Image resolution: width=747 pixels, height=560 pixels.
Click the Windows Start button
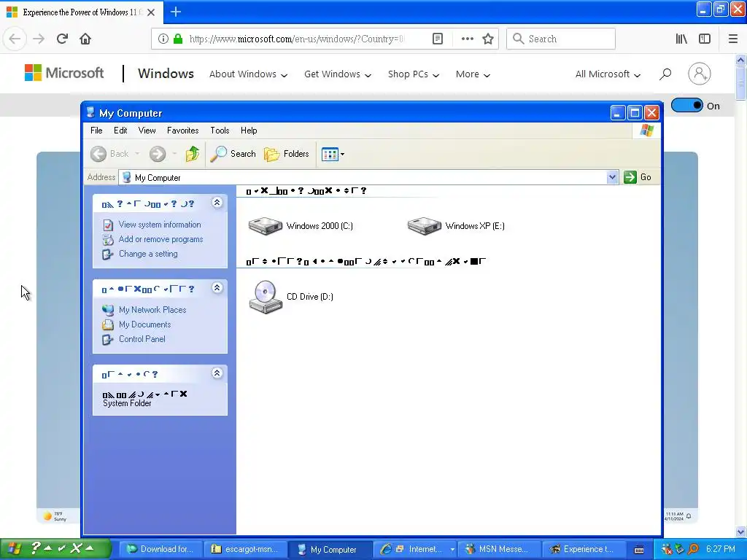click(55, 548)
